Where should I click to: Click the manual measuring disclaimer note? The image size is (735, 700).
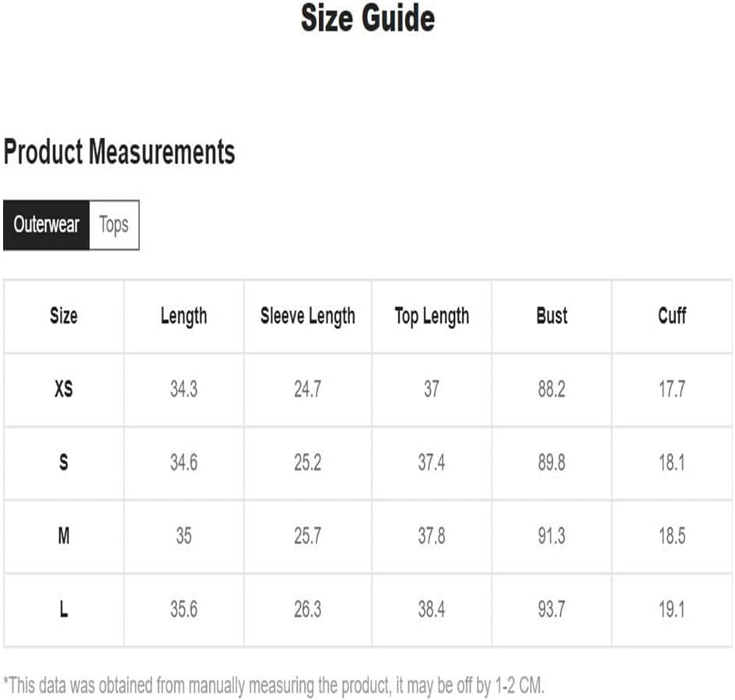[x=274, y=686]
